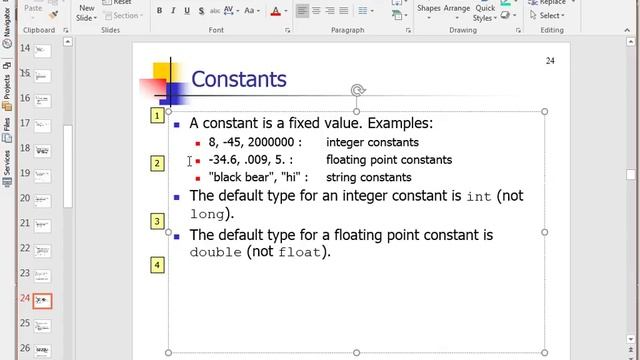Click the bottom-center resize handle of text box
Screen dimensions: 640x360
[356, 353]
